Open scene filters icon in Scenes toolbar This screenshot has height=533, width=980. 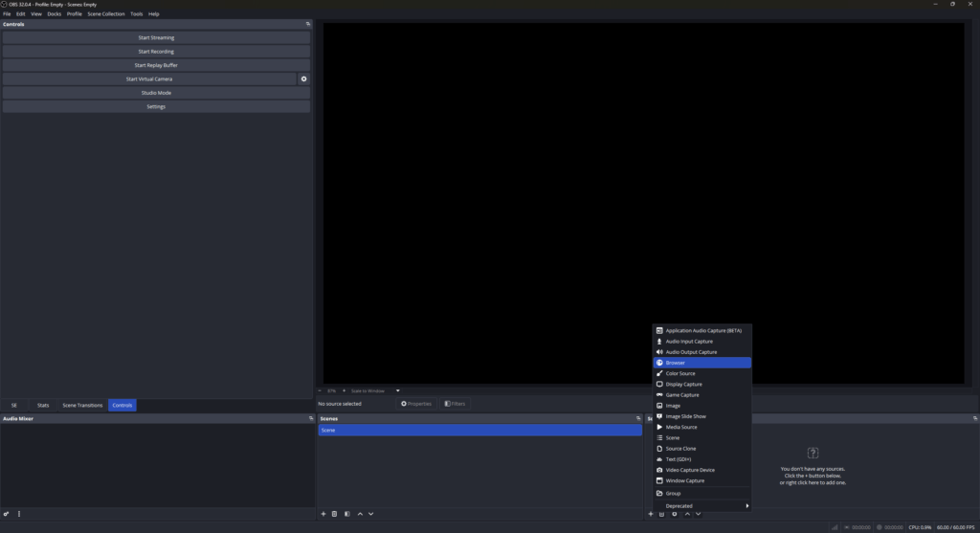[x=346, y=514]
